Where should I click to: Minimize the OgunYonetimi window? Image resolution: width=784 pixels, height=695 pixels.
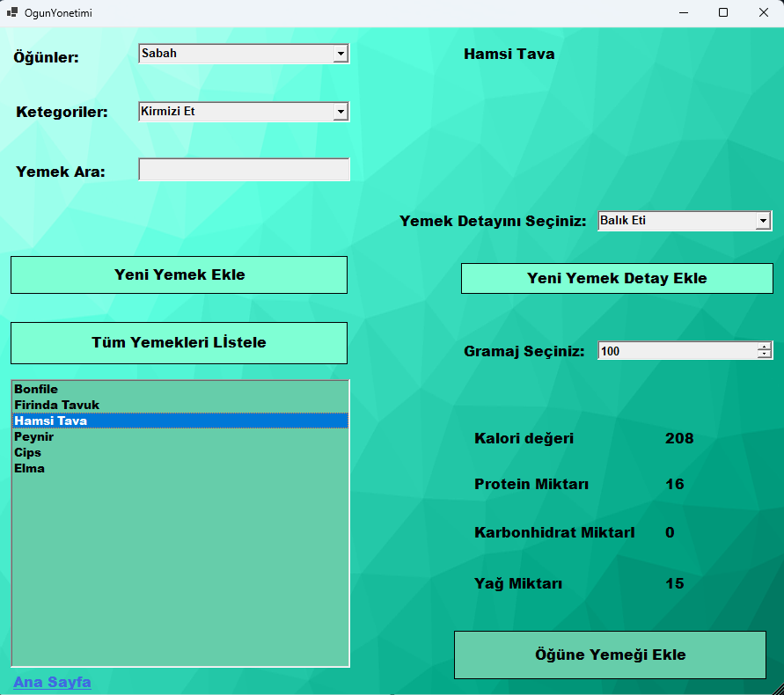click(x=684, y=12)
